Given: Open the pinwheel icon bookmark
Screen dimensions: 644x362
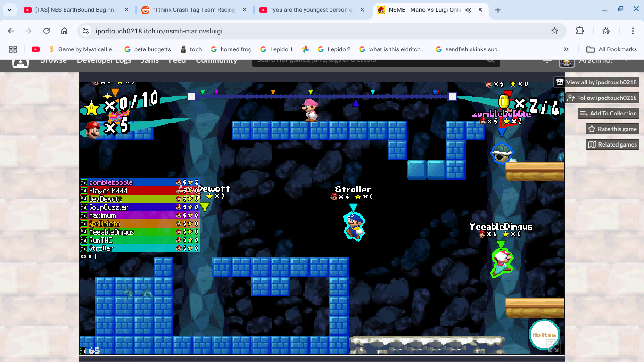Looking at the screenshot, I should [305, 49].
